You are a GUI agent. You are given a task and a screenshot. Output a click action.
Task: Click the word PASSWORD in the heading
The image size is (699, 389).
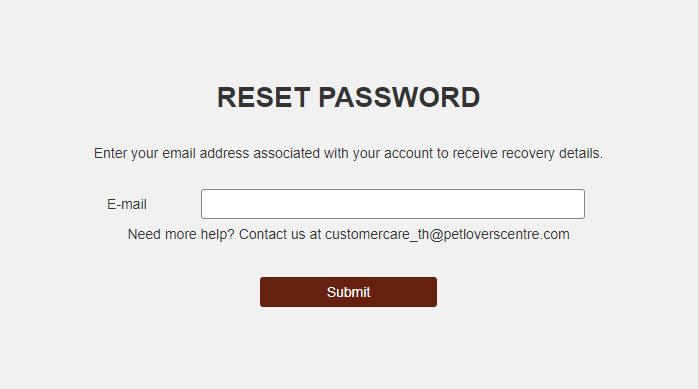399,97
